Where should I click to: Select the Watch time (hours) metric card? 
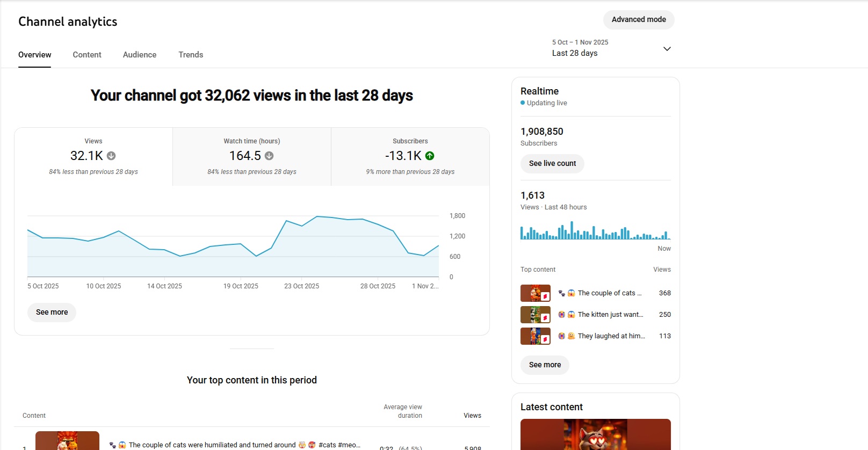coord(251,156)
